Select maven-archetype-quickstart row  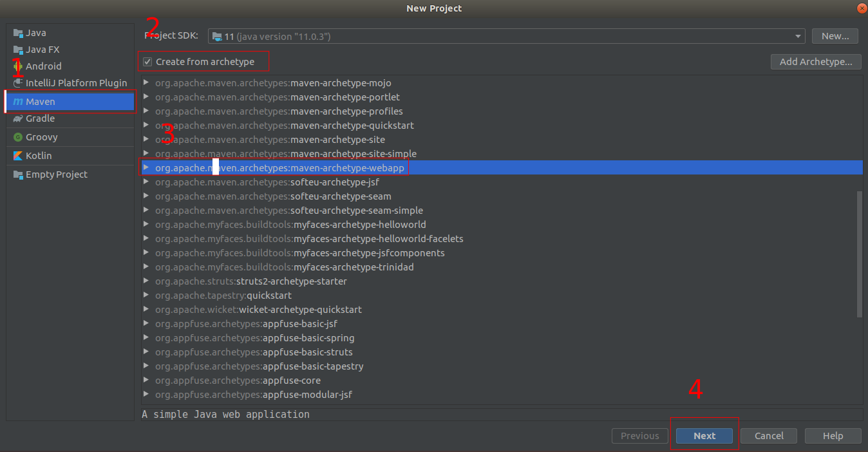pyautogui.click(x=502, y=126)
